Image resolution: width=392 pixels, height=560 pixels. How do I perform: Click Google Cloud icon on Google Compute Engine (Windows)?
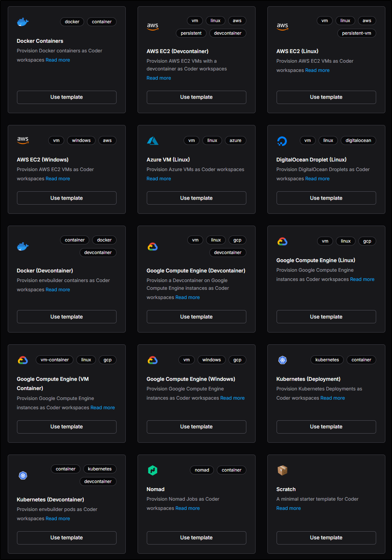tap(153, 360)
